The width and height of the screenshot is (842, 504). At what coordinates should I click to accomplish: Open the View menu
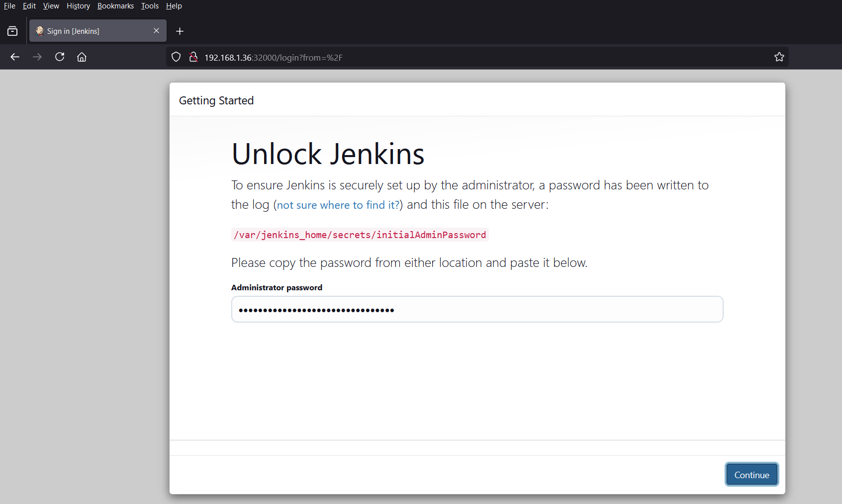pyautogui.click(x=51, y=6)
